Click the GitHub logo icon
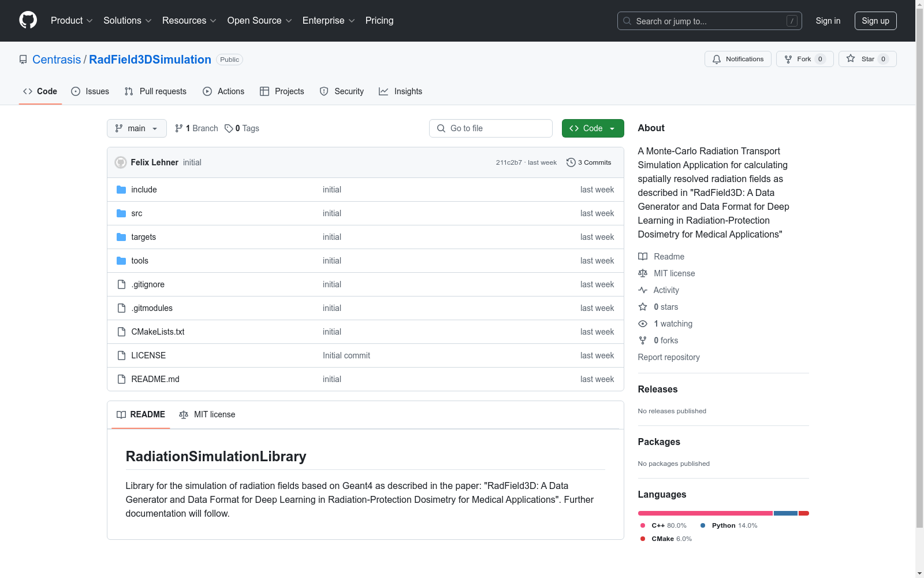 pyautogui.click(x=28, y=20)
